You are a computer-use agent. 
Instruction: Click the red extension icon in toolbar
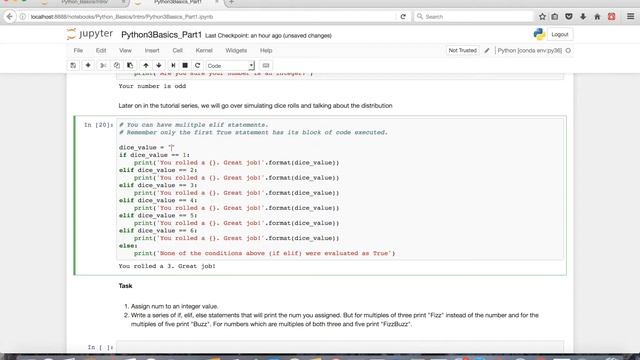[x=611, y=17]
